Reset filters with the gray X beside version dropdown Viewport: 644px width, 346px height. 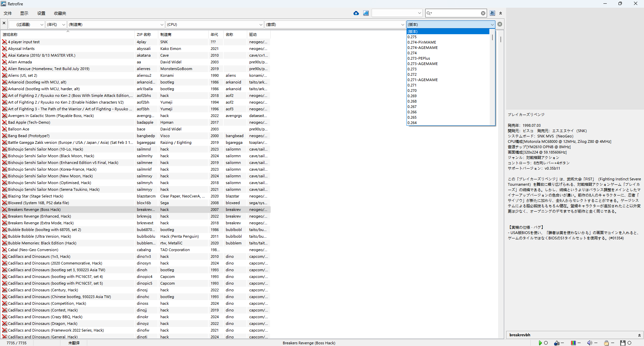500,24
